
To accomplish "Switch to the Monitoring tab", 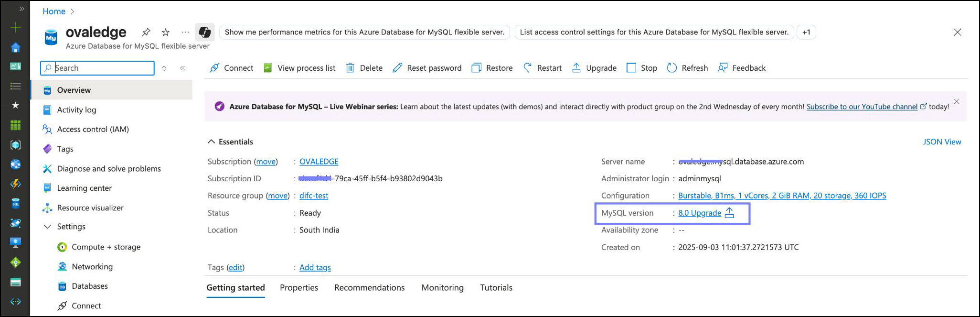I will click(x=442, y=287).
